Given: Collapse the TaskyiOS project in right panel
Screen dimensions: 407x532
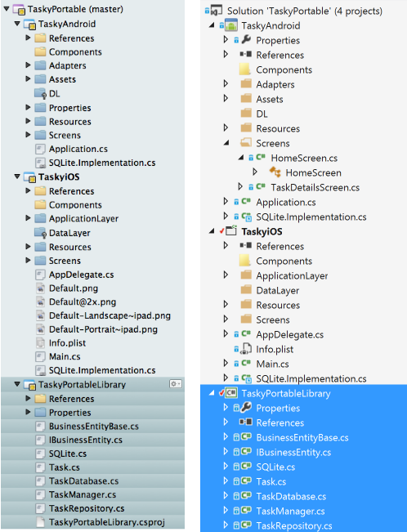Looking at the screenshot, I should 212,231.
